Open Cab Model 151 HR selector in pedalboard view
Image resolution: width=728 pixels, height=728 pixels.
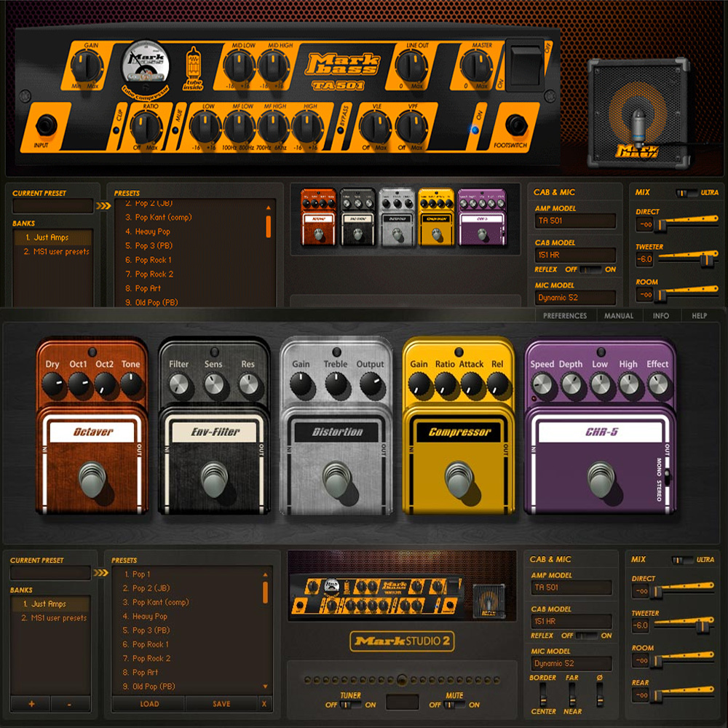pyautogui.click(x=571, y=621)
